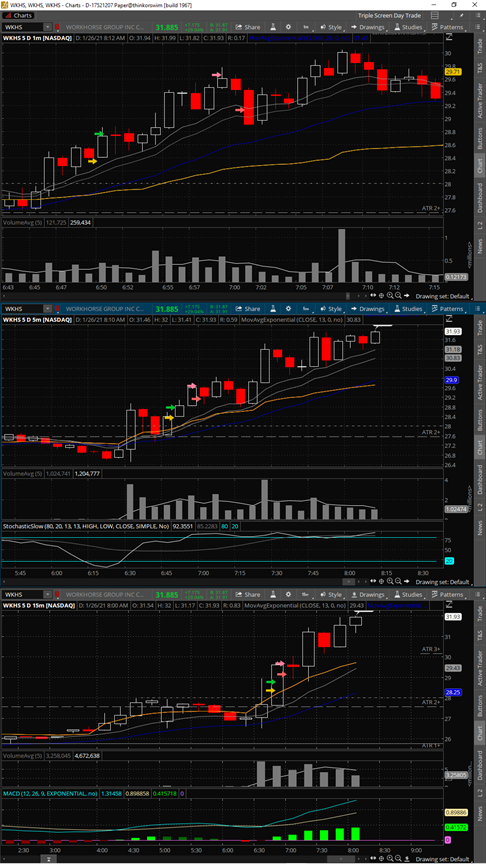Open Drawing set: Default below the 15m chart
This screenshot has height=864, width=486.
click(442, 859)
